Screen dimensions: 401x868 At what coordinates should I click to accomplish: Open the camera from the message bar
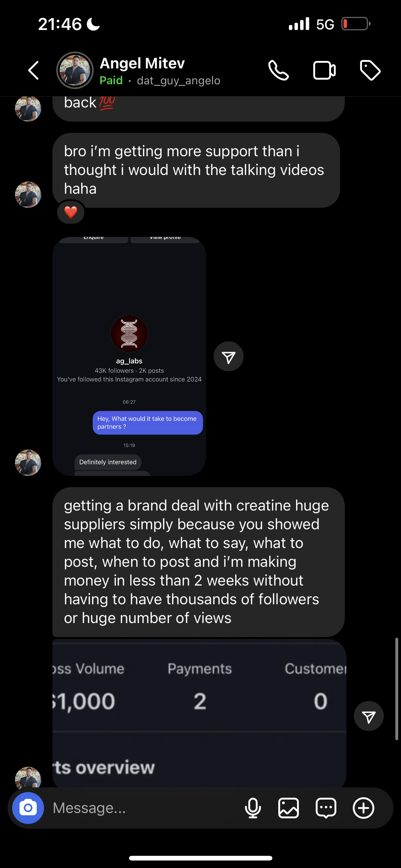(28, 808)
